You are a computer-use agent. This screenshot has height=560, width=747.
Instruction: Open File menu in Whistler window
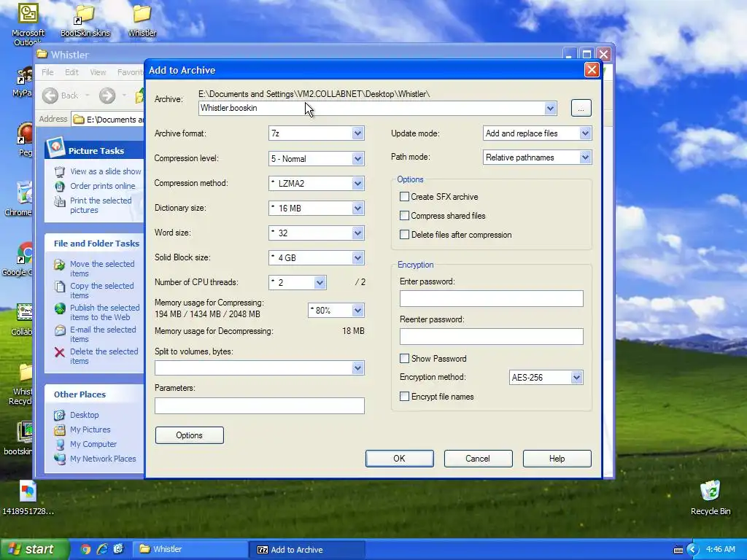47,72
